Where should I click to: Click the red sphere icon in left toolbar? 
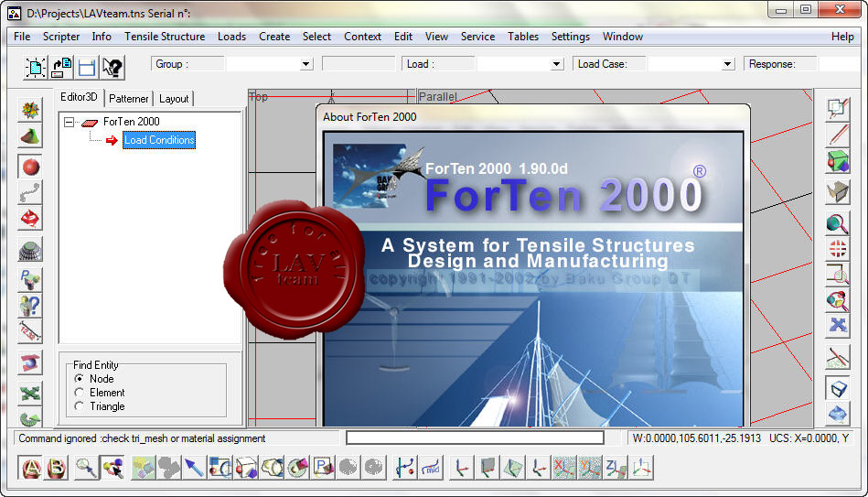click(30, 167)
